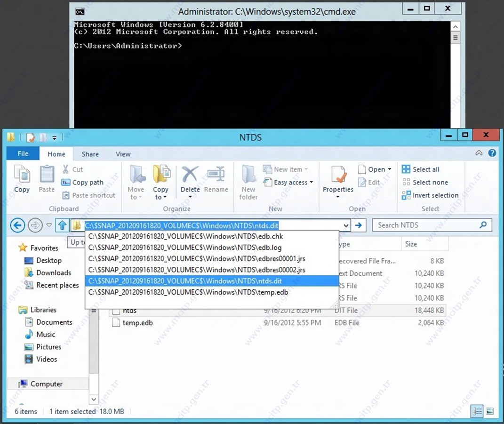Minimize the ribbon with the chevron
This screenshot has width=504, height=424.
(x=479, y=153)
